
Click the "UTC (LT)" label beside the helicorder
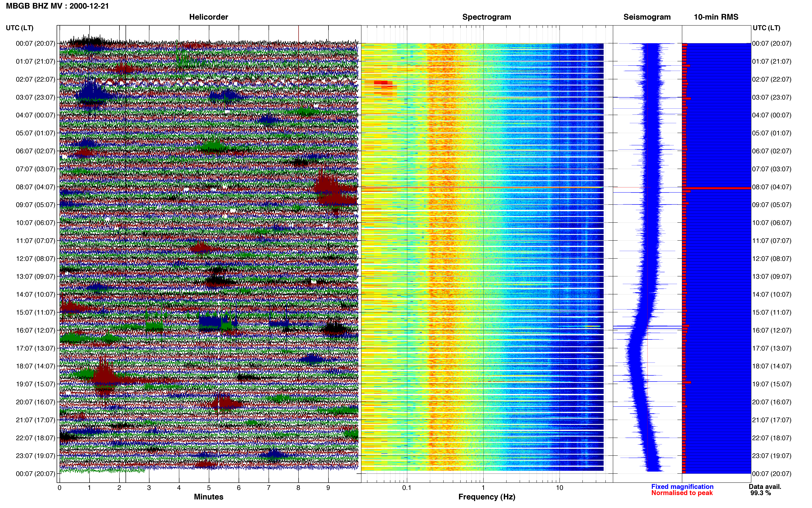coord(19,28)
